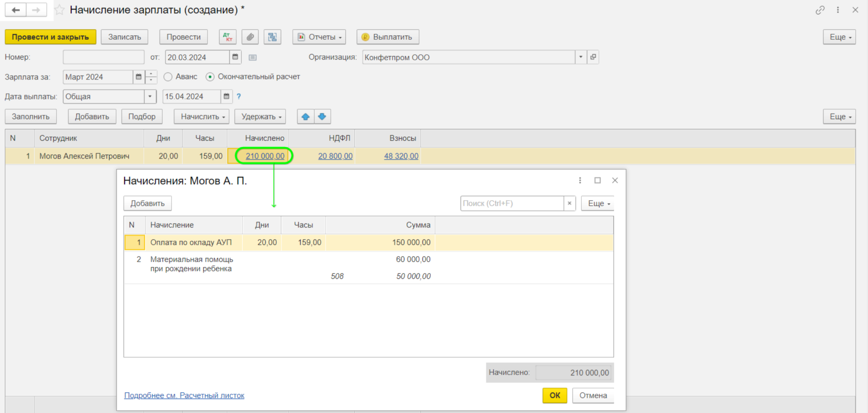The image size is (868, 413).
Task: Open calendar picker for Март 2024
Action: pos(138,77)
